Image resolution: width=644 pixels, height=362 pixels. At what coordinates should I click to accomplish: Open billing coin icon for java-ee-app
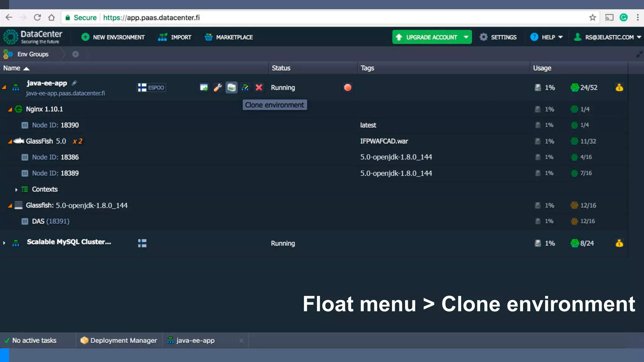click(619, 87)
